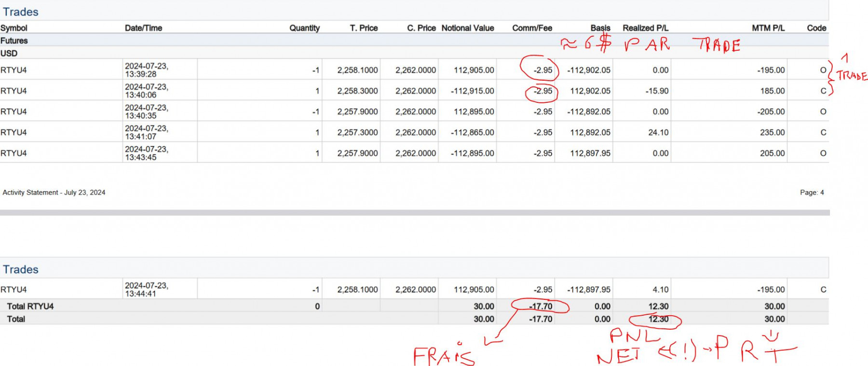868x366 pixels.
Task: Click the Date/Time column header
Action: click(143, 28)
